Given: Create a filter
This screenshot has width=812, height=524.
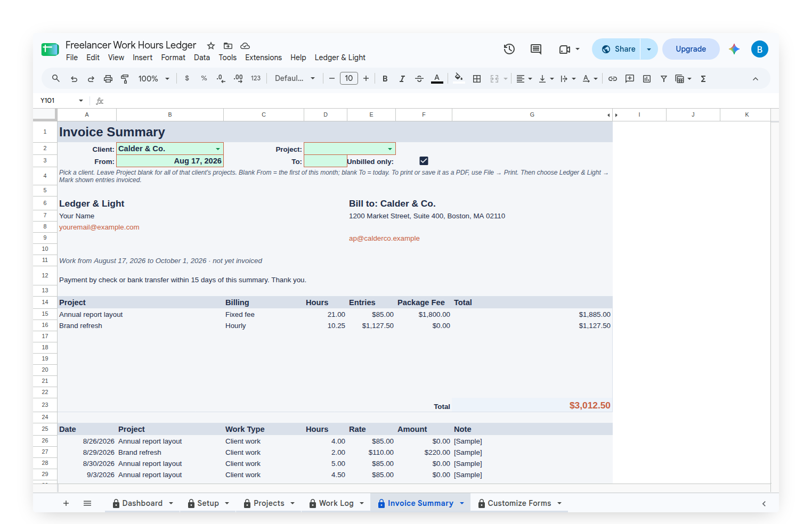Looking at the screenshot, I should 664,79.
